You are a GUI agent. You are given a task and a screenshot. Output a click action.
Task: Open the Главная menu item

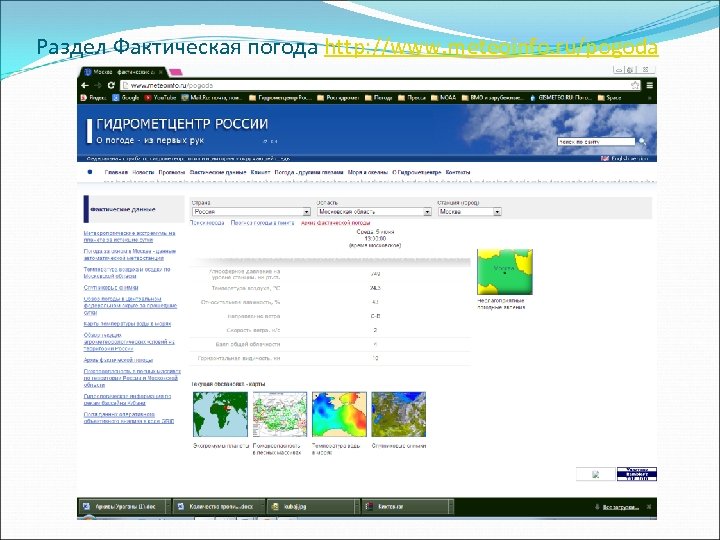[x=116, y=173]
